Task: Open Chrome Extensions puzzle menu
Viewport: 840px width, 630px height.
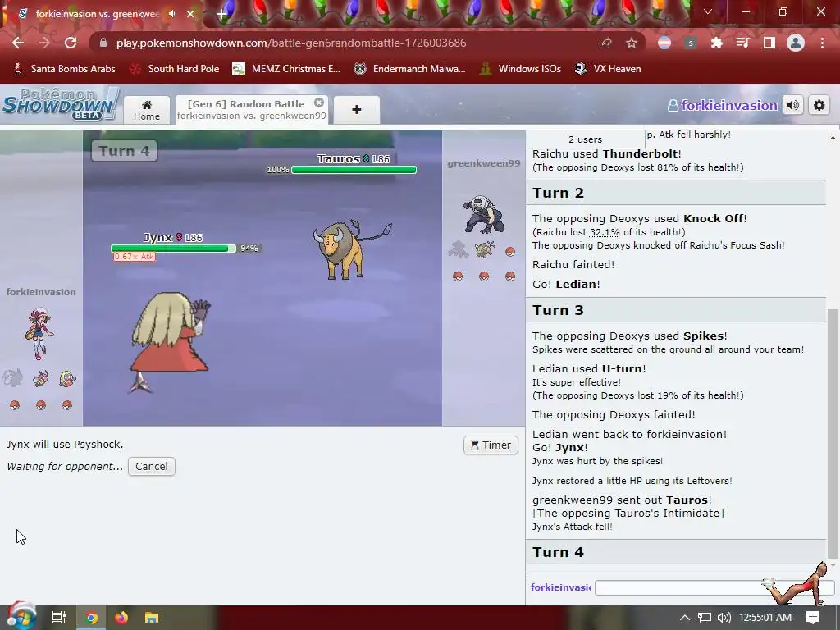Action: (717, 43)
